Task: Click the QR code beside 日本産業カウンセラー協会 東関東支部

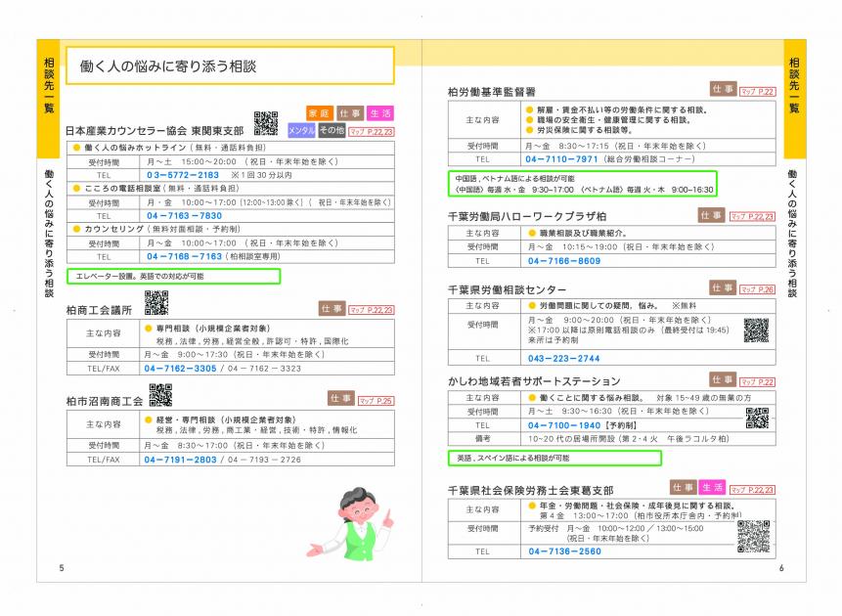Action: [266, 123]
